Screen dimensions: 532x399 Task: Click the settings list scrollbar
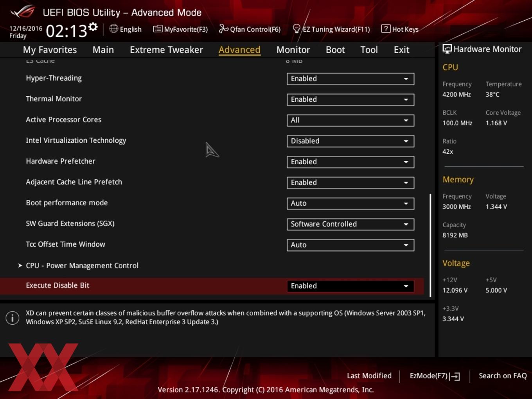430,245
